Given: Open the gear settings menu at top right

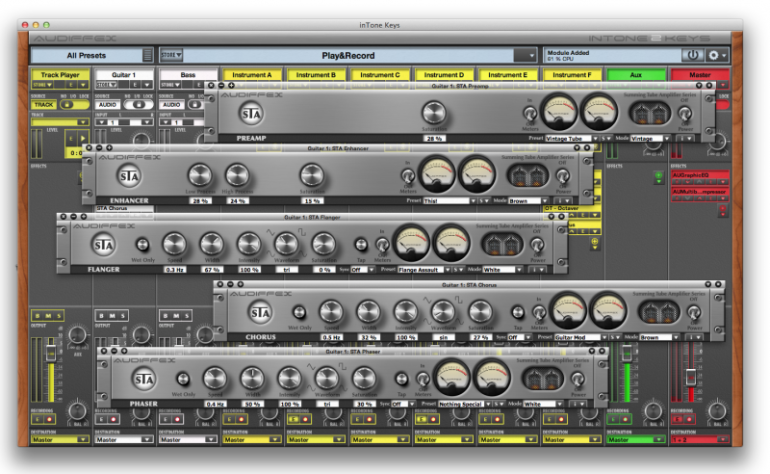Looking at the screenshot, I should point(717,55).
